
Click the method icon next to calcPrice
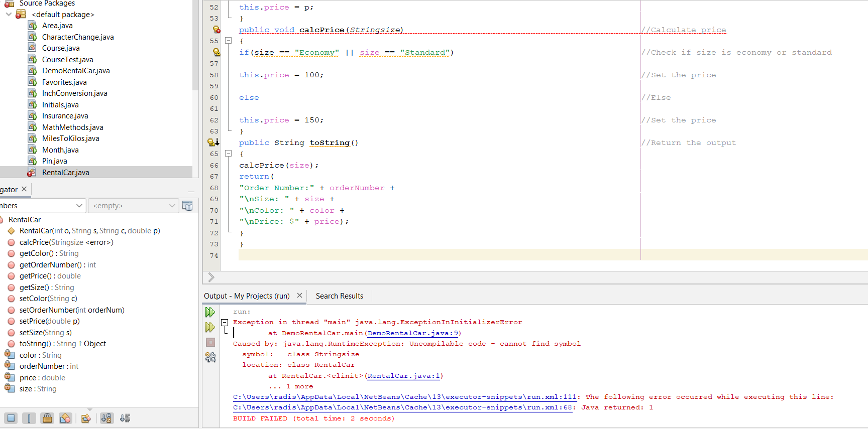coord(11,242)
